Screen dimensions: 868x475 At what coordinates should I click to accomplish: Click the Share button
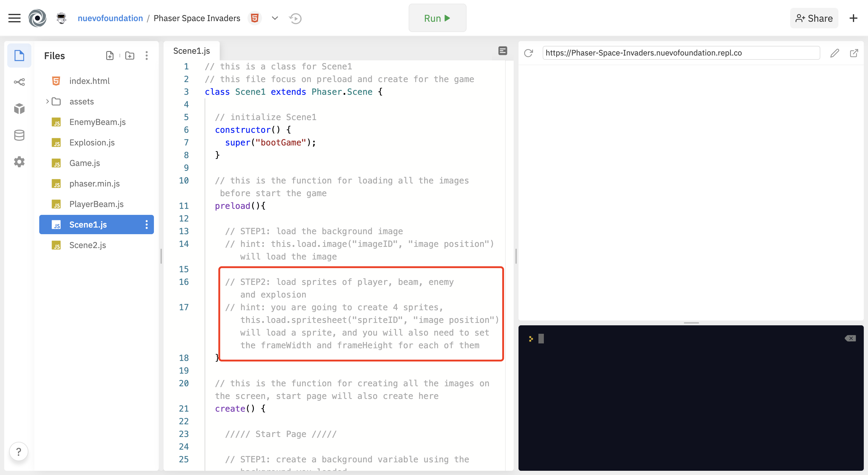[x=814, y=18]
